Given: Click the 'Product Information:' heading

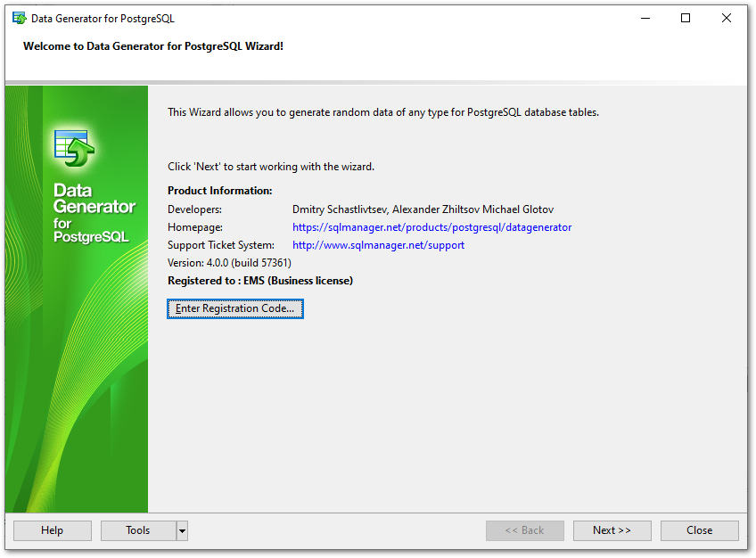Looking at the screenshot, I should 220,191.
